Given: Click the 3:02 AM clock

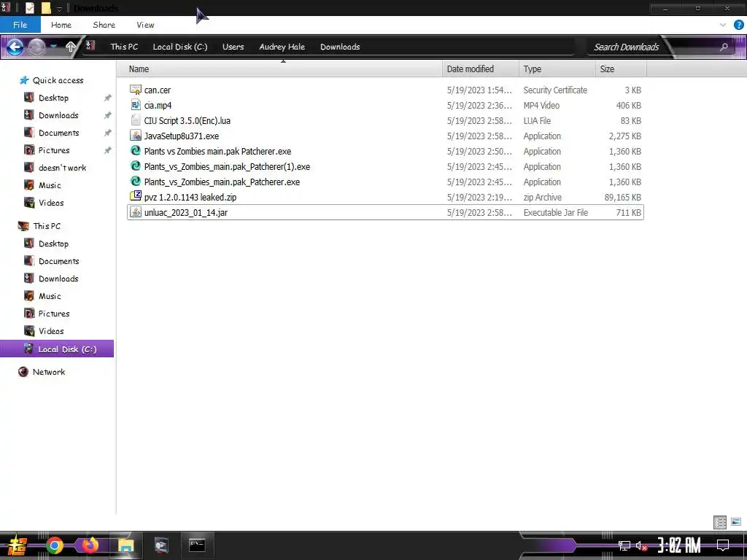Looking at the screenshot, I should click(679, 545).
